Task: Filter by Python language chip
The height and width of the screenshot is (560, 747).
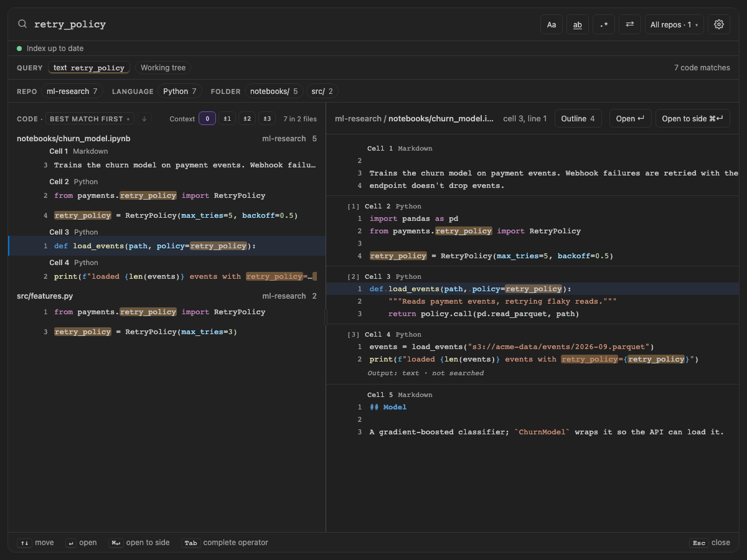Action: [180, 91]
